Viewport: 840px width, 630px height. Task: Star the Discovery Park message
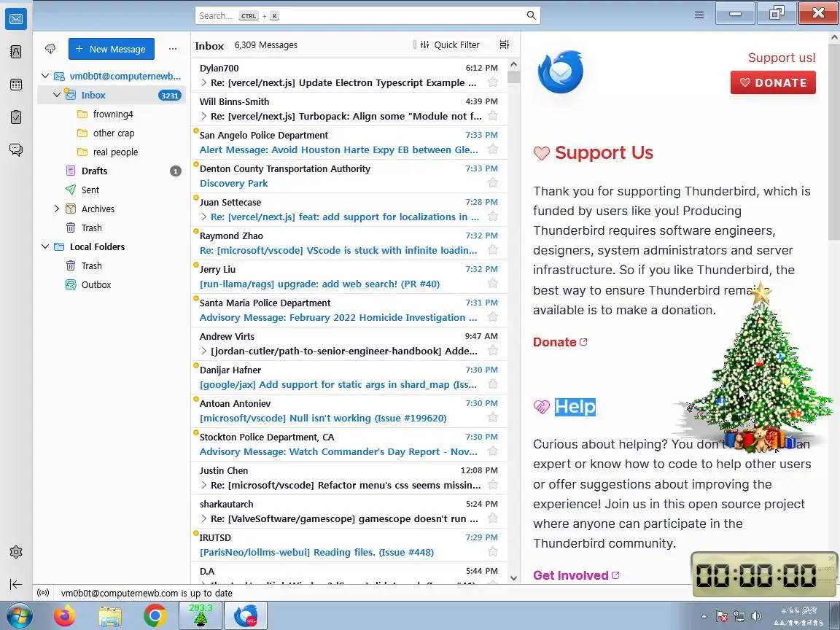click(x=493, y=183)
